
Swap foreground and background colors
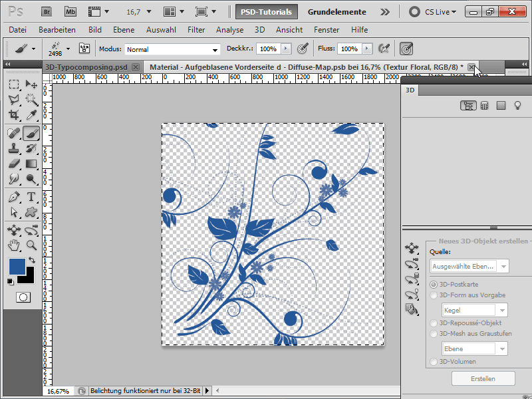coord(31,260)
